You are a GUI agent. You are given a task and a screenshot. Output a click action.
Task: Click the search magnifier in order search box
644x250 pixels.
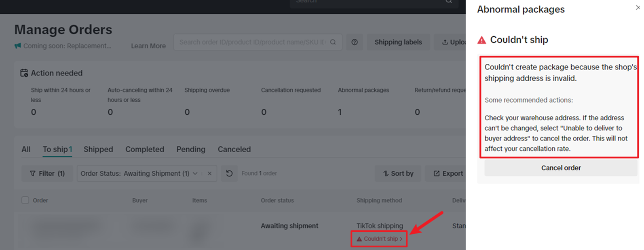coord(333,42)
